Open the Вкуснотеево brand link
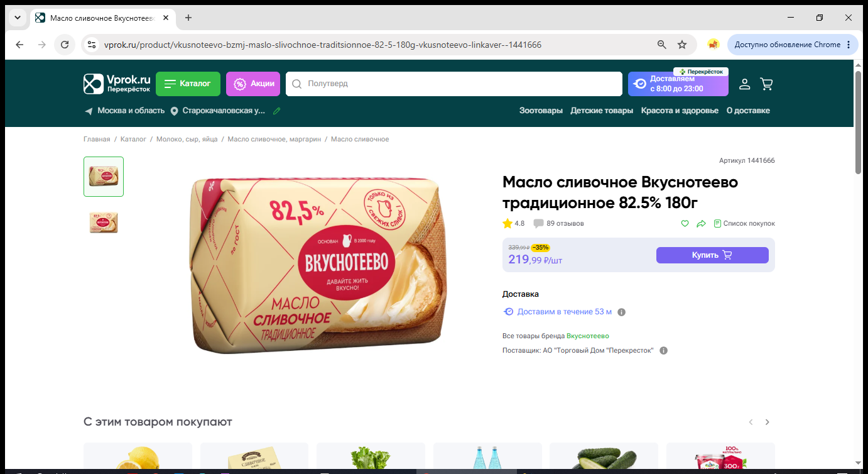 pos(588,336)
